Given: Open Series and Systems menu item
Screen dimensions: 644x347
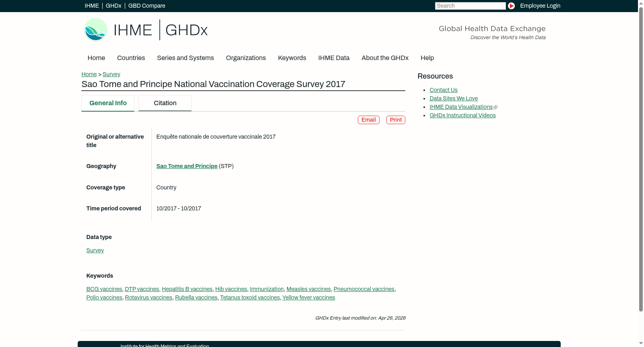Looking at the screenshot, I should point(186,58).
